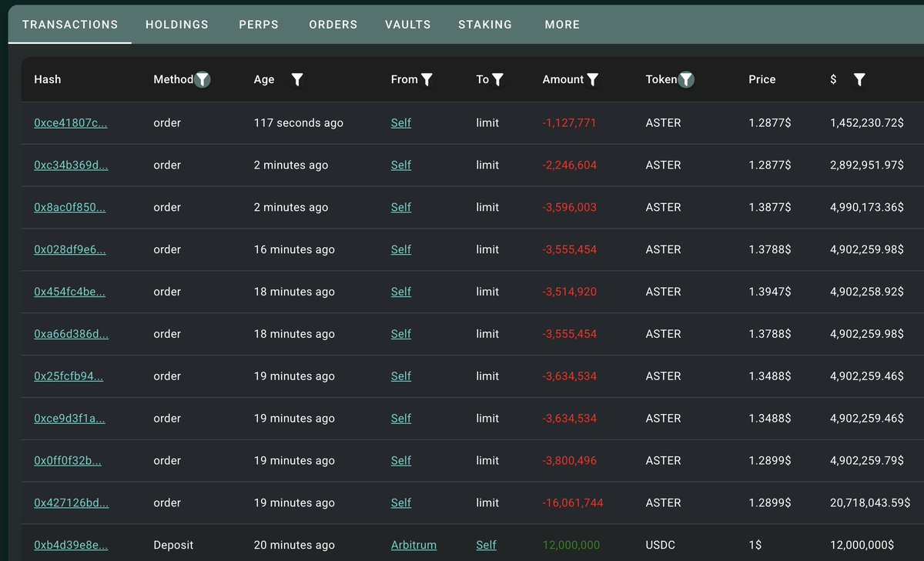Click the Arbitrum sender link

[413, 545]
